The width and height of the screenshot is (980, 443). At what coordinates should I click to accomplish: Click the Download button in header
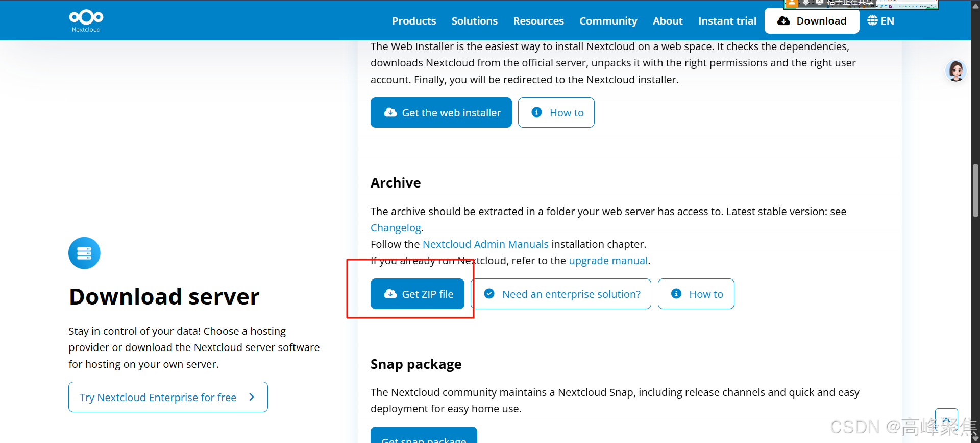[x=812, y=21]
